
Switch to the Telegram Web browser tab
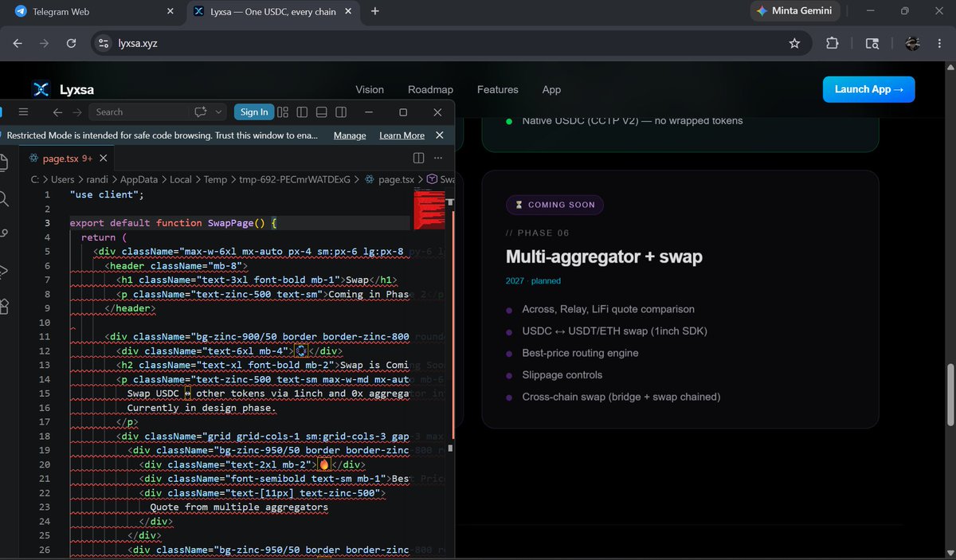(91, 12)
